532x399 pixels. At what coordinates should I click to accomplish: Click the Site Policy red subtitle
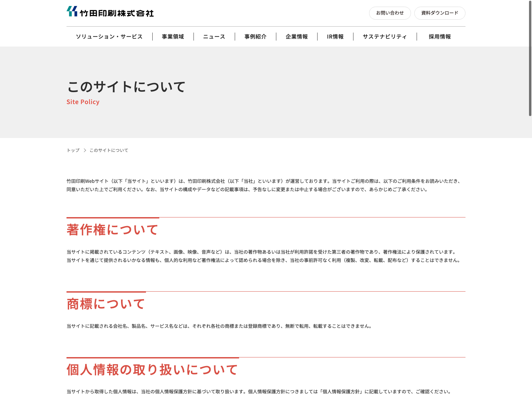(83, 102)
